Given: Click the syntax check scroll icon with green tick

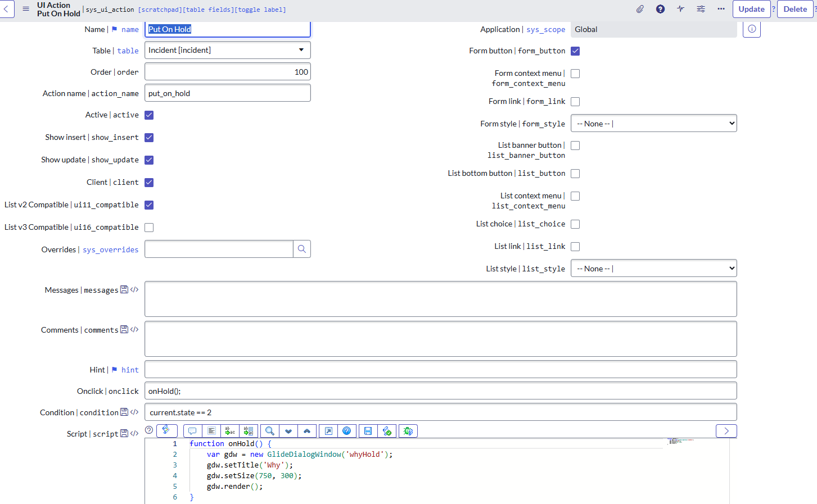Looking at the screenshot, I should pos(387,431).
